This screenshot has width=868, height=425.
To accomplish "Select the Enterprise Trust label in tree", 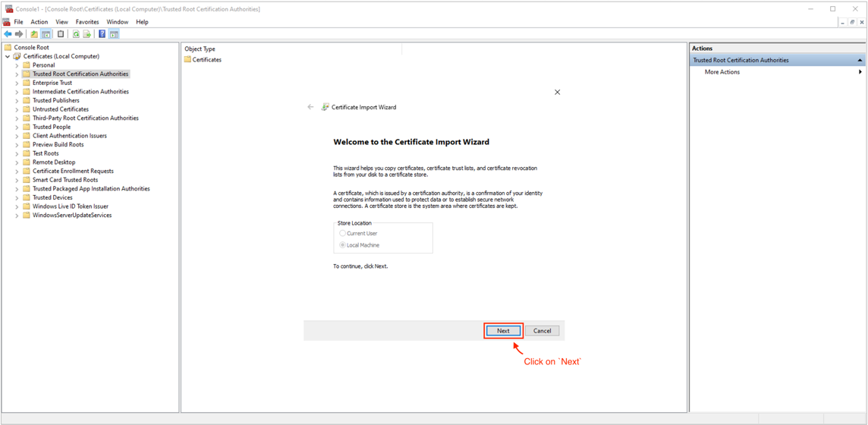I will click(x=52, y=83).
